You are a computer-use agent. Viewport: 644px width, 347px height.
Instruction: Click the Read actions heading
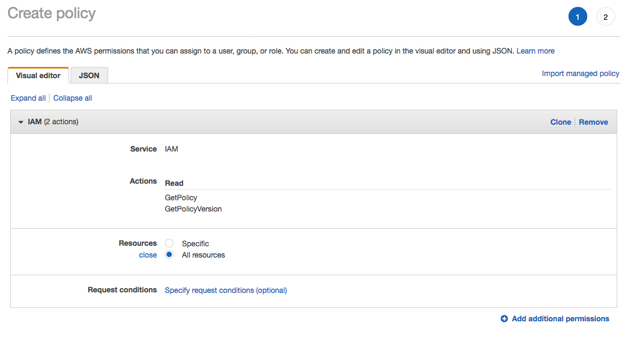[x=174, y=183]
